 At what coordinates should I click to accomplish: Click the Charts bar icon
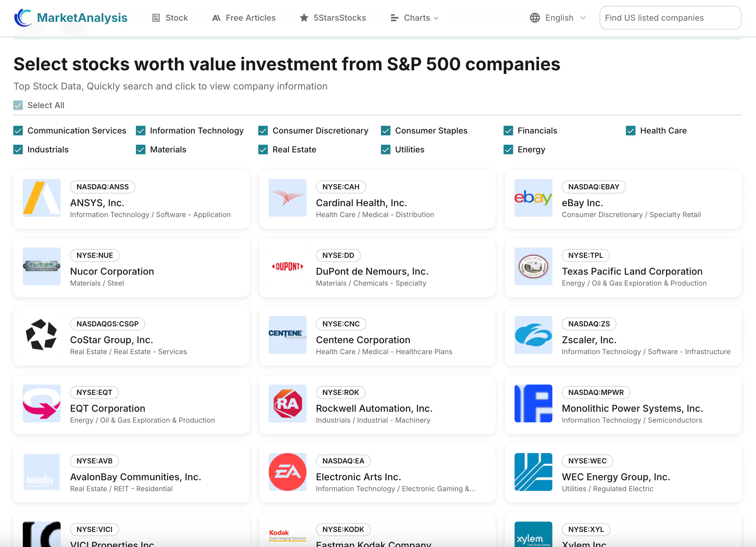pos(394,18)
